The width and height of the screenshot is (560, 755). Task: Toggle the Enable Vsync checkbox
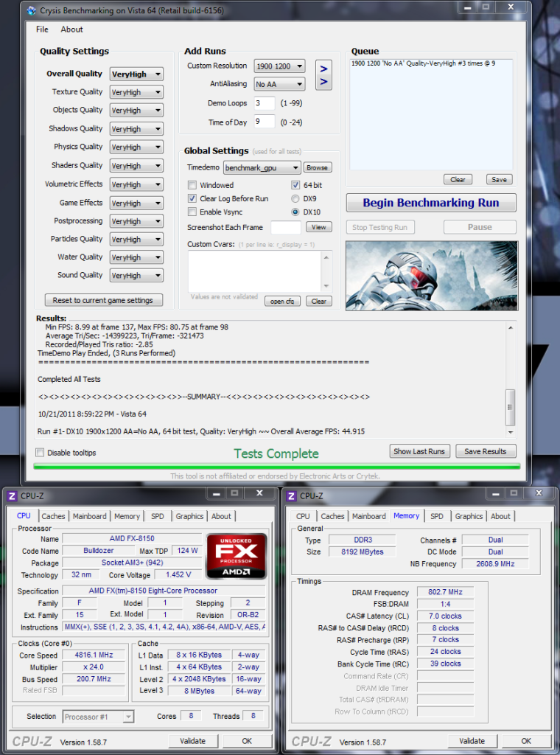tap(192, 212)
